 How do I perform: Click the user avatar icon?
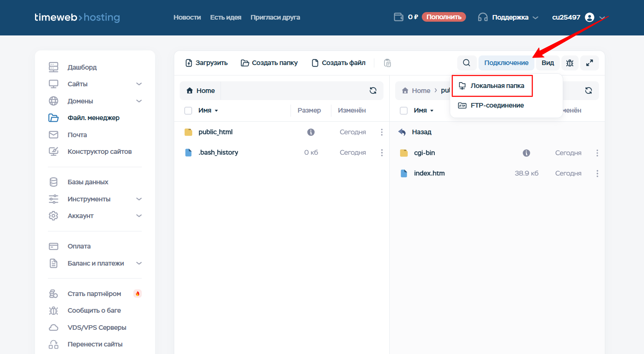(x=589, y=17)
